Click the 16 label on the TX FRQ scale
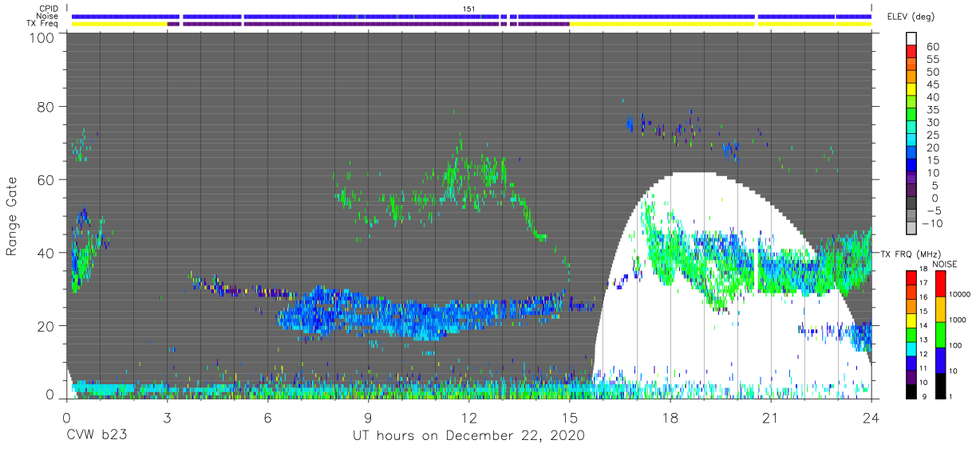 pyautogui.click(x=923, y=297)
